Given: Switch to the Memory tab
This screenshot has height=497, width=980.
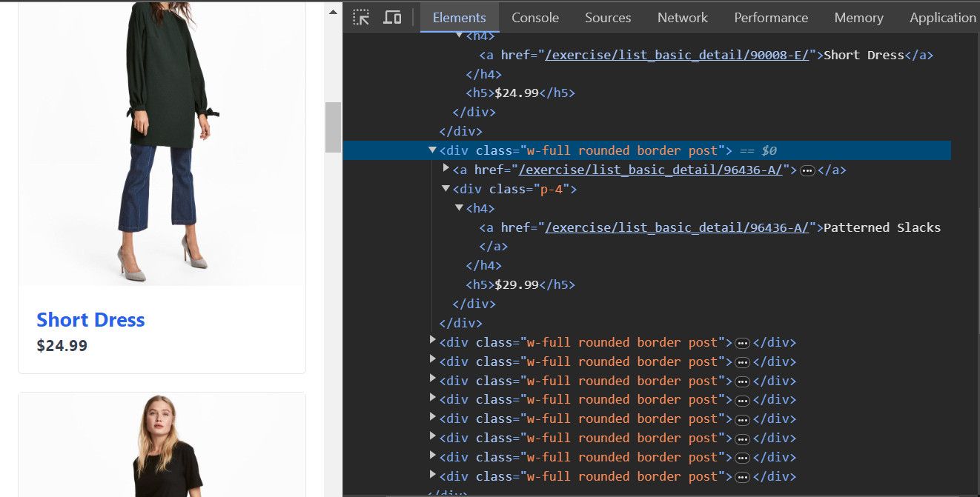Looking at the screenshot, I should click(x=858, y=17).
